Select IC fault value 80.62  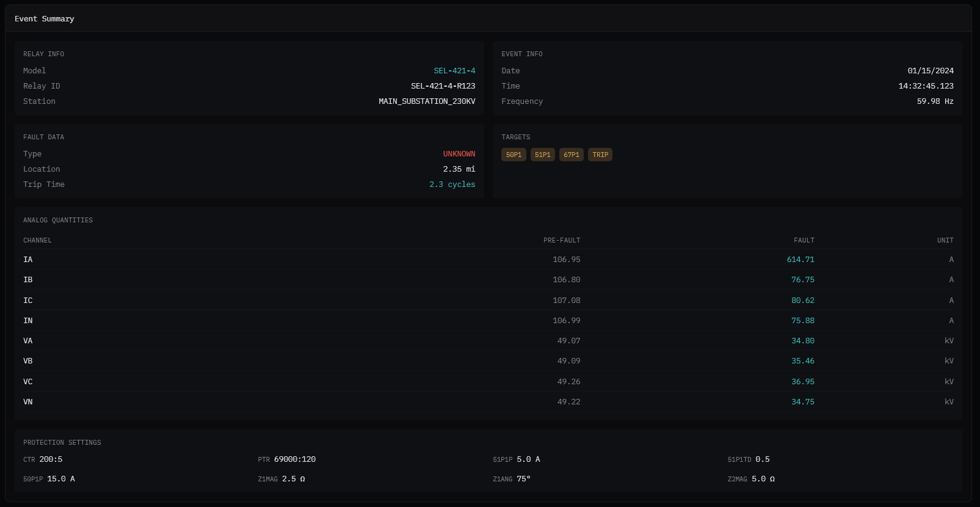(x=803, y=301)
